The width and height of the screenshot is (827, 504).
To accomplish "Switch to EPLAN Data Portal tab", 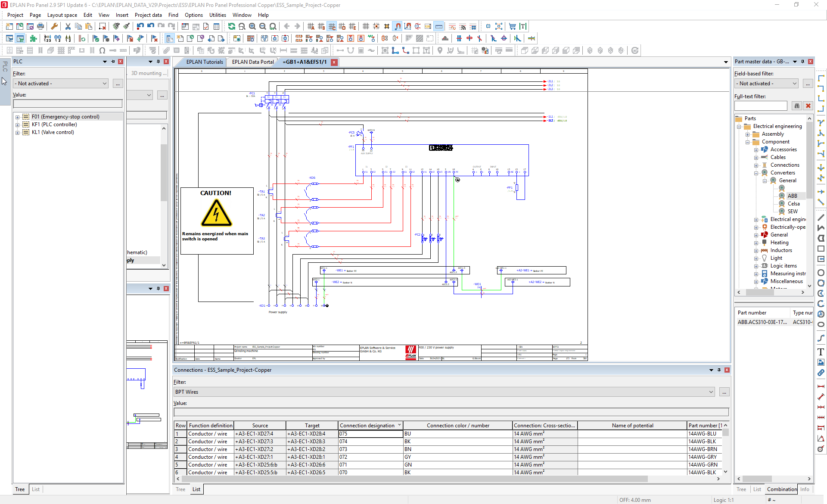I will (x=252, y=62).
